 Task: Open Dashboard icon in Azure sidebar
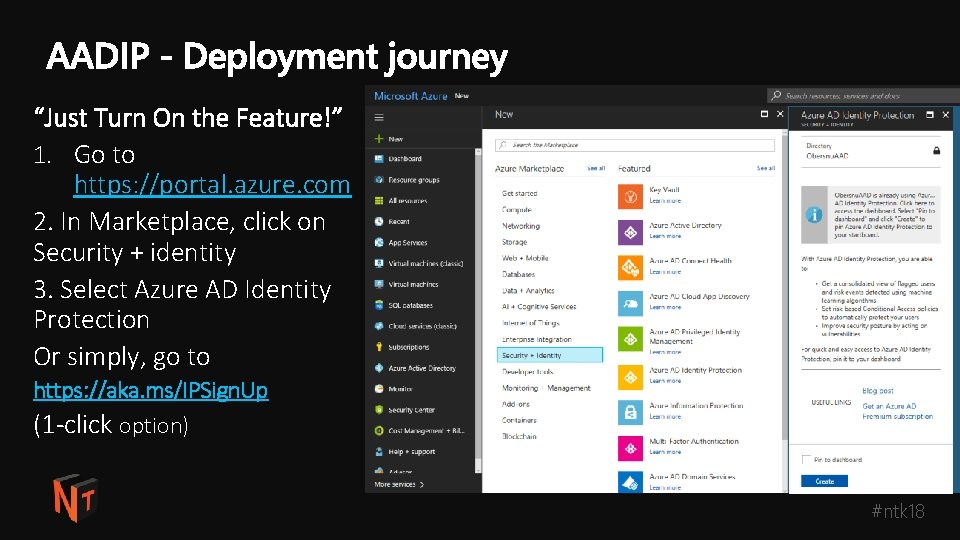379,159
